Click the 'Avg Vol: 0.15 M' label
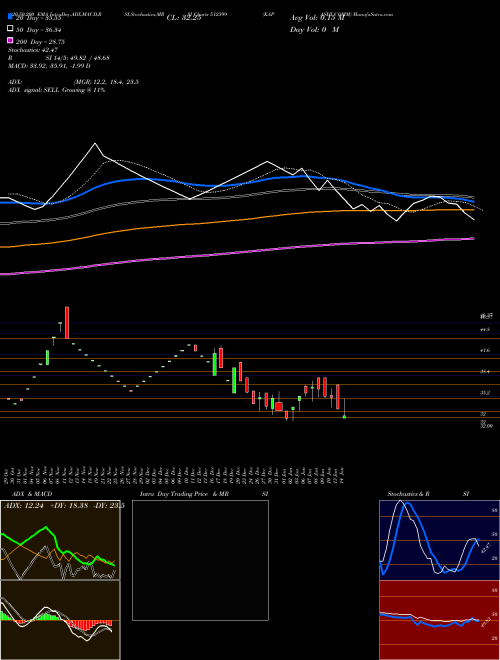Image resolution: width=500 pixels, height=660 pixels. pos(317,18)
